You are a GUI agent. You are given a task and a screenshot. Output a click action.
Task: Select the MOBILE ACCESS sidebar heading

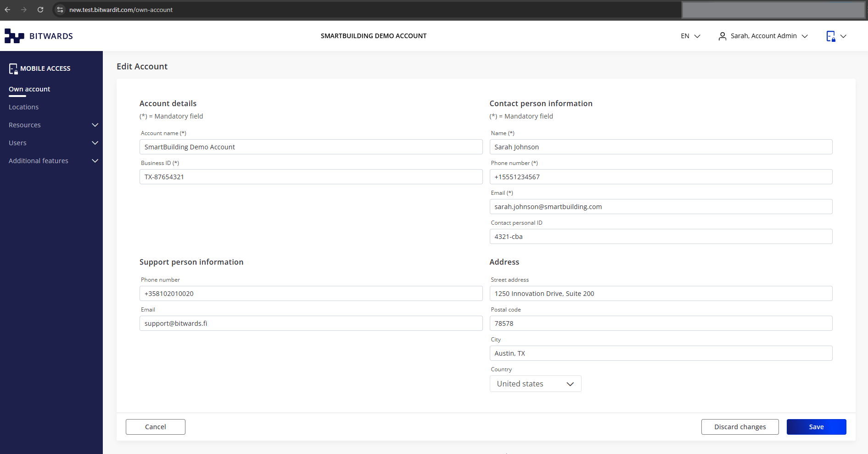pos(45,68)
